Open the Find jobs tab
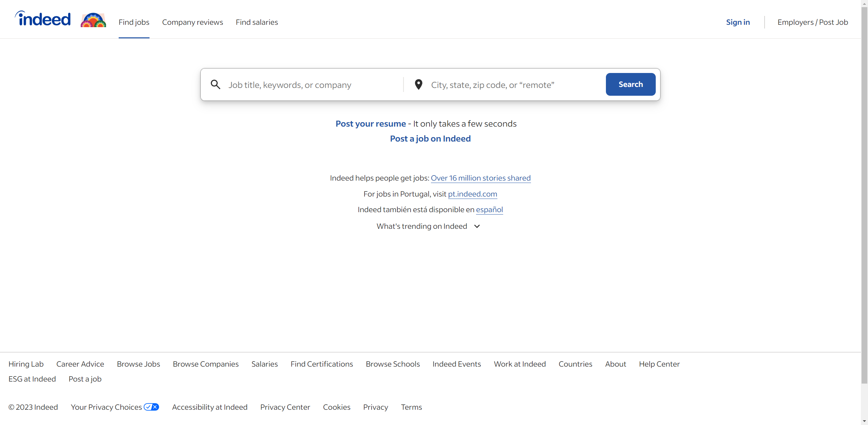This screenshot has width=868, height=425. tap(134, 22)
